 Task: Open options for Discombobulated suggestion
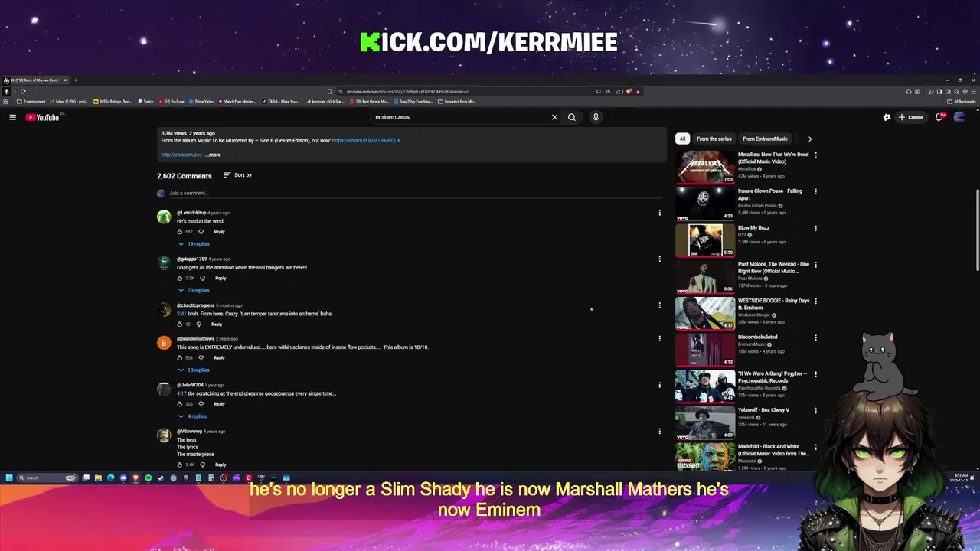click(x=815, y=337)
